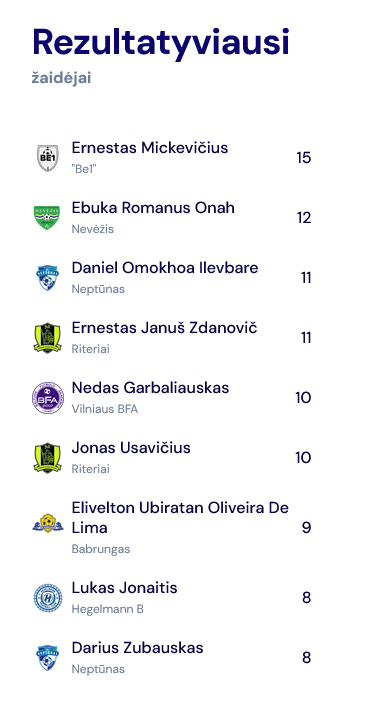The height and width of the screenshot is (708, 370).
Task: Click the Vilniaus BFA team label
Action: tap(105, 409)
